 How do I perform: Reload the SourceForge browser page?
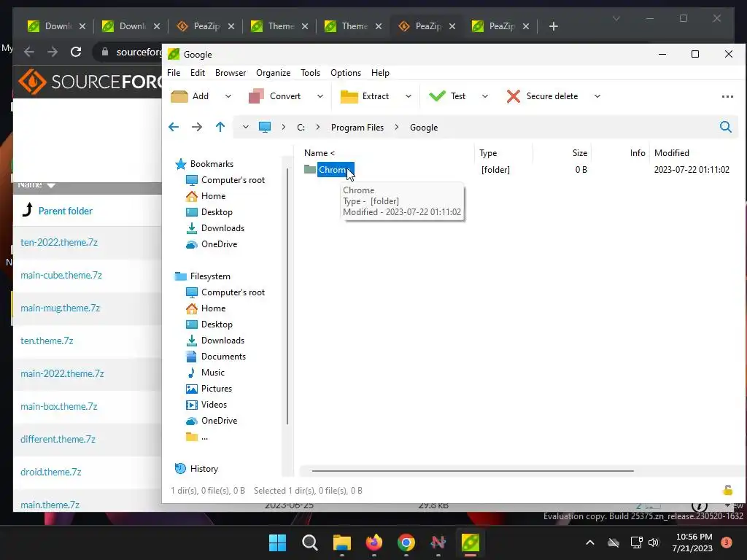76,52
